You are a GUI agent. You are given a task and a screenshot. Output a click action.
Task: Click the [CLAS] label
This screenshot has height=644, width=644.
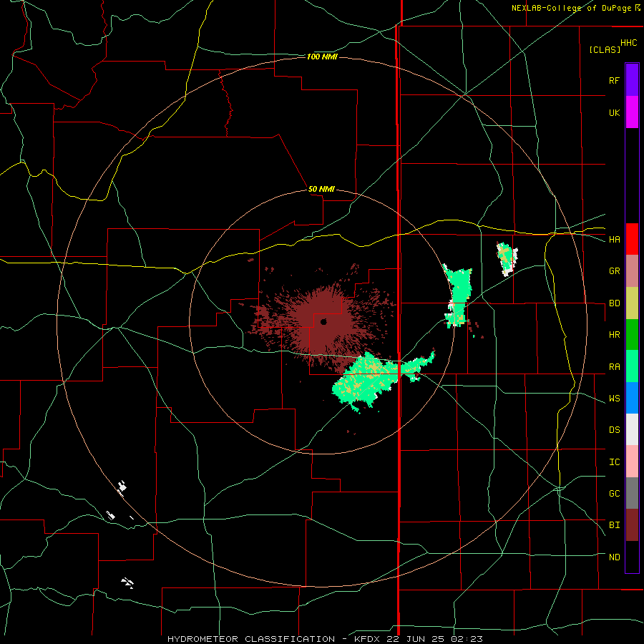pos(605,50)
